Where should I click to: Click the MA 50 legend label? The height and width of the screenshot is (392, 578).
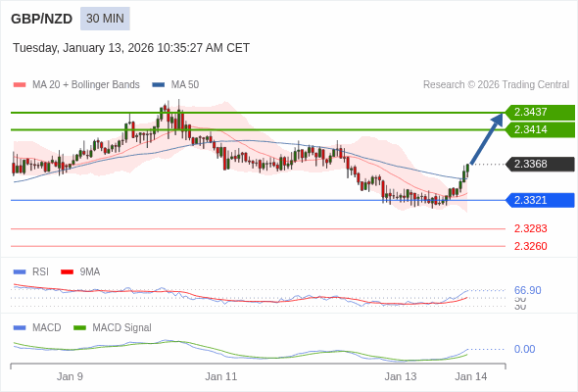(185, 85)
